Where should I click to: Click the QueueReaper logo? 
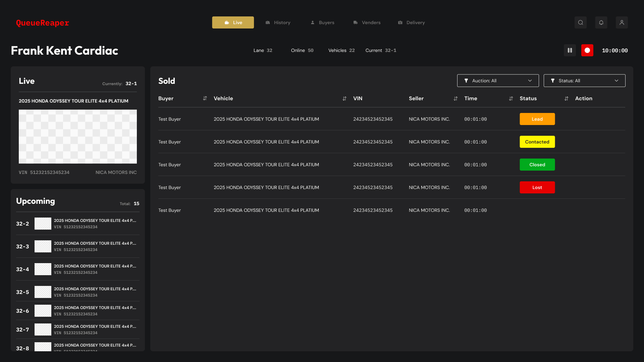click(x=42, y=23)
